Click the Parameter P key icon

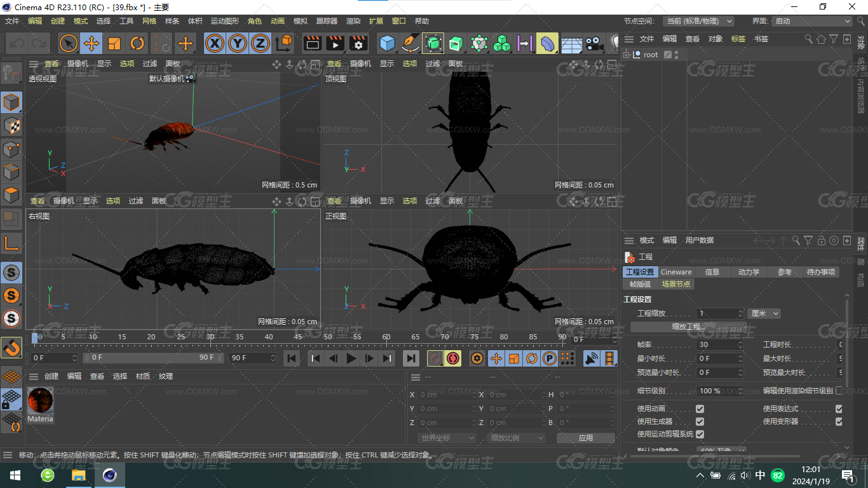550,358
